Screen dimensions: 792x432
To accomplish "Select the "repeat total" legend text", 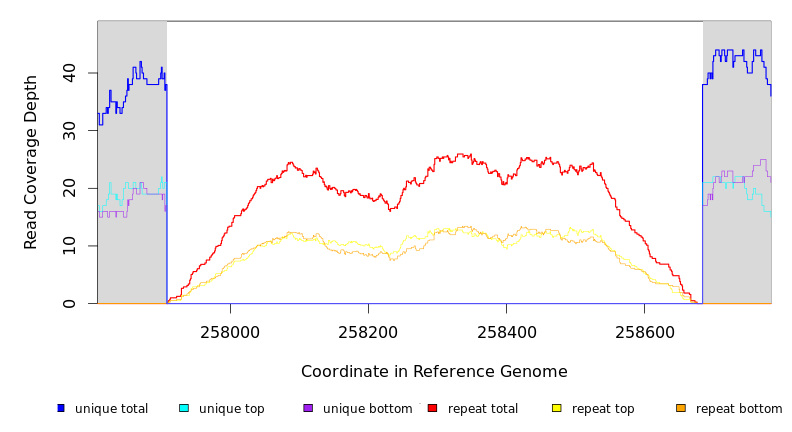I will click(x=483, y=409).
